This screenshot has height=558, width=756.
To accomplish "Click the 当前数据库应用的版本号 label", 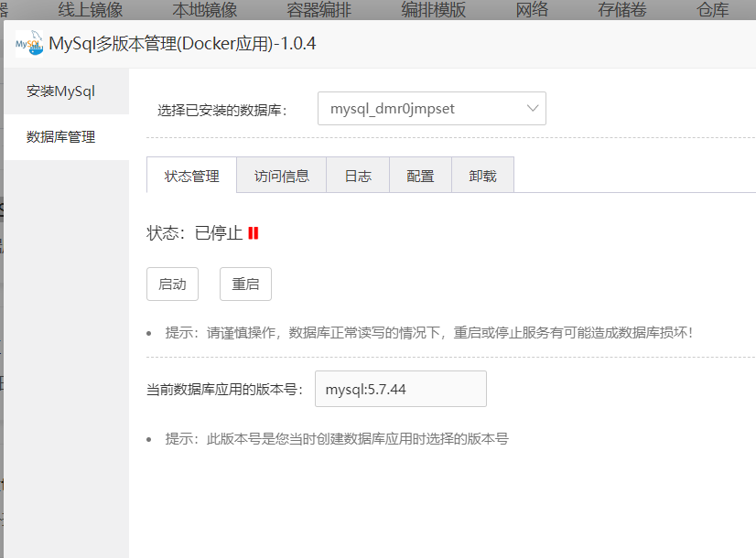I will pyautogui.click(x=224, y=390).
